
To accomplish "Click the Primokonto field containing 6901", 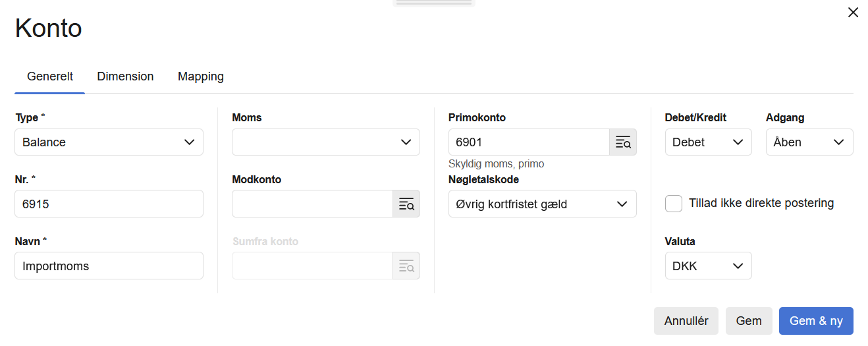I will point(528,142).
